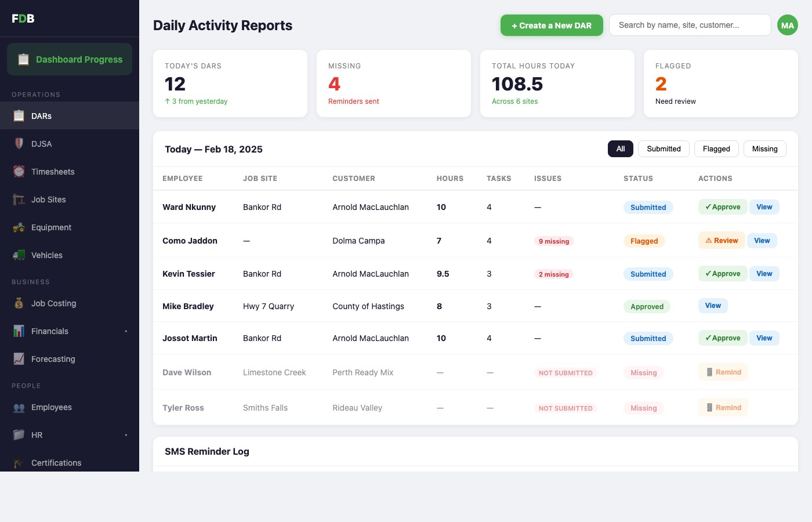This screenshot has width=812, height=522.
Task: Click the Job Sites crane icon
Action: (18, 199)
